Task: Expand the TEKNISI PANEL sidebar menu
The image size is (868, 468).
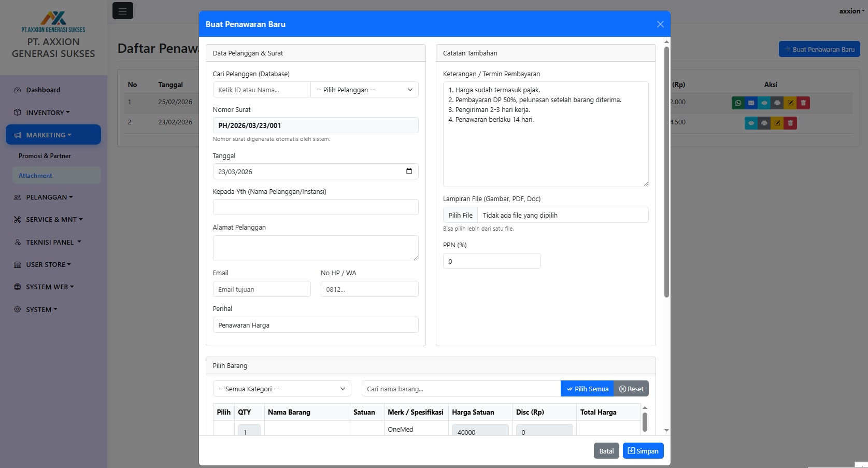Action: pos(53,242)
